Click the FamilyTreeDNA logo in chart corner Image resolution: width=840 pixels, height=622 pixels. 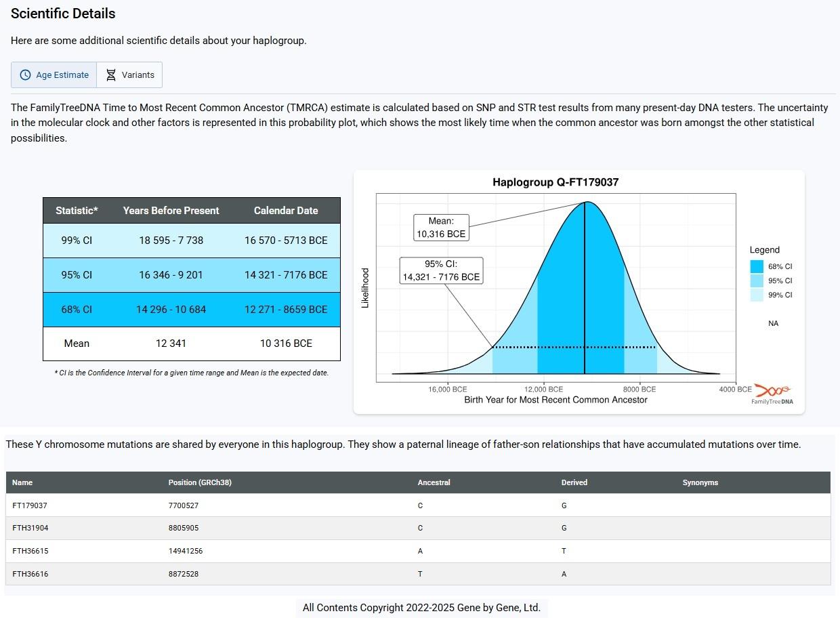coord(772,394)
